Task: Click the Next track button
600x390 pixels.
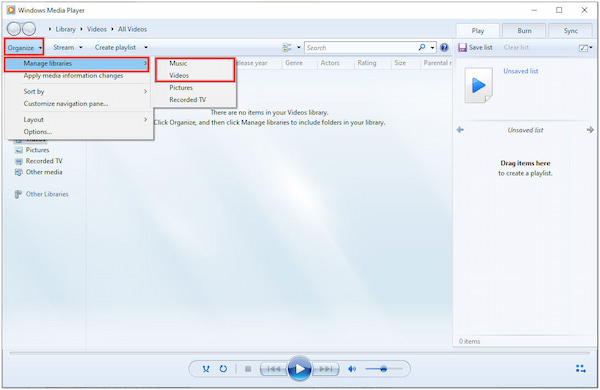Action: coord(325,369)
